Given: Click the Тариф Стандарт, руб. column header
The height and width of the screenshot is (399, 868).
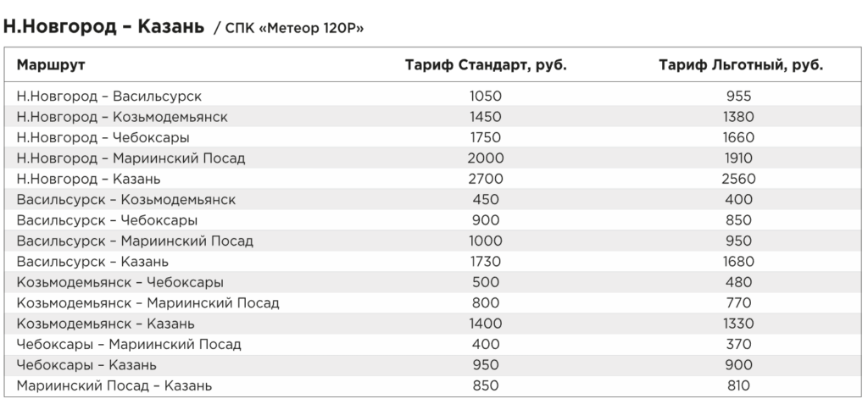Looking at the screenshot, I should [486, 64].
